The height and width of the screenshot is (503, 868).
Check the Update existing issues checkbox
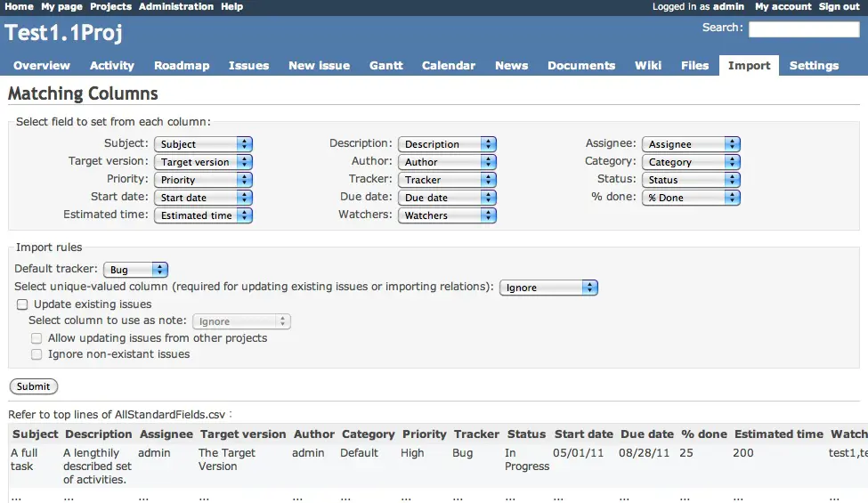coord(22,304)
